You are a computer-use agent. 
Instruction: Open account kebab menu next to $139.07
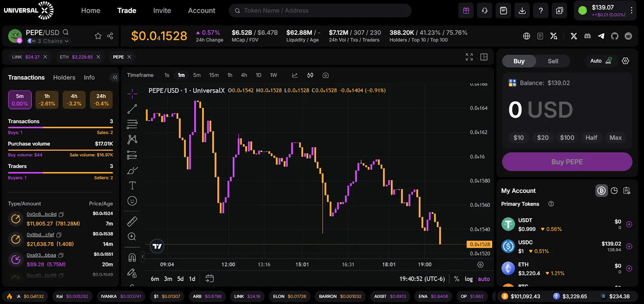pos(632,10)
